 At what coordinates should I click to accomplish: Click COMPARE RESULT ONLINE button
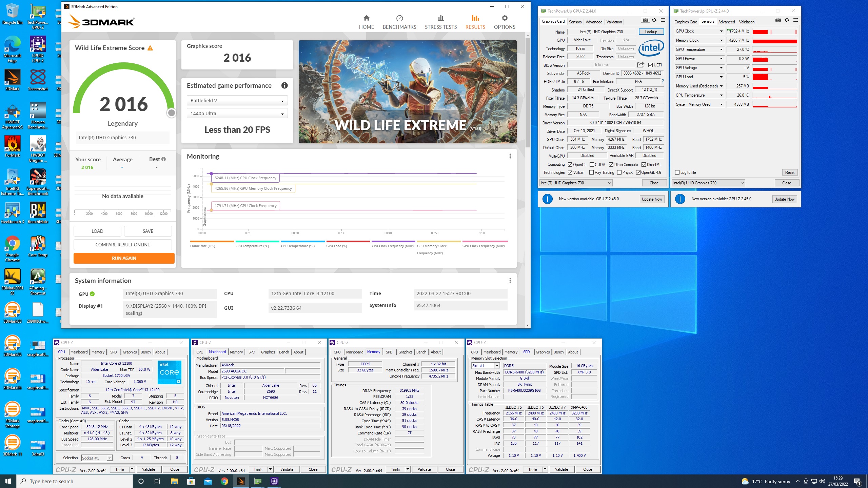pos(122,245)
